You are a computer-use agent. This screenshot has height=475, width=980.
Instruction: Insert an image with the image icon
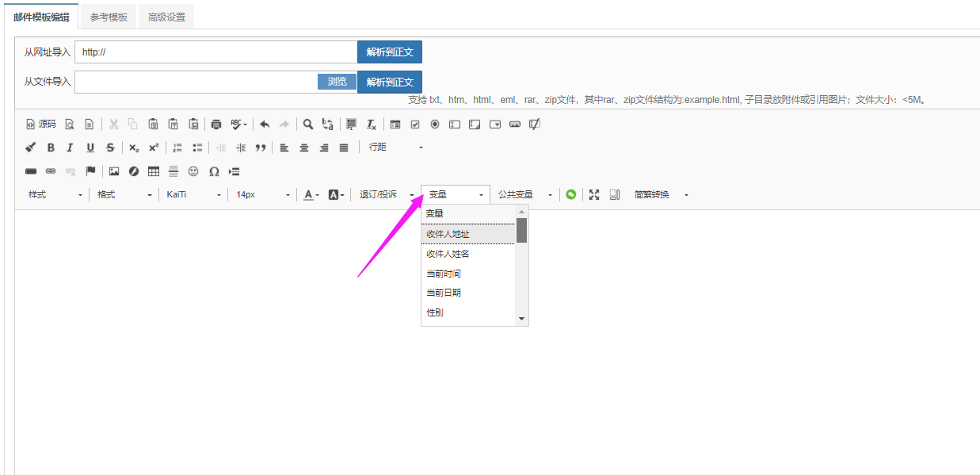coord(114,171)
